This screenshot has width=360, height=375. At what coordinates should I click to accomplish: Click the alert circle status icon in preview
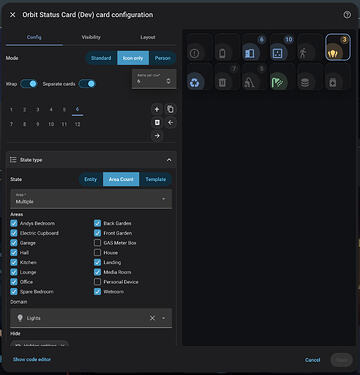coord(195,53)
